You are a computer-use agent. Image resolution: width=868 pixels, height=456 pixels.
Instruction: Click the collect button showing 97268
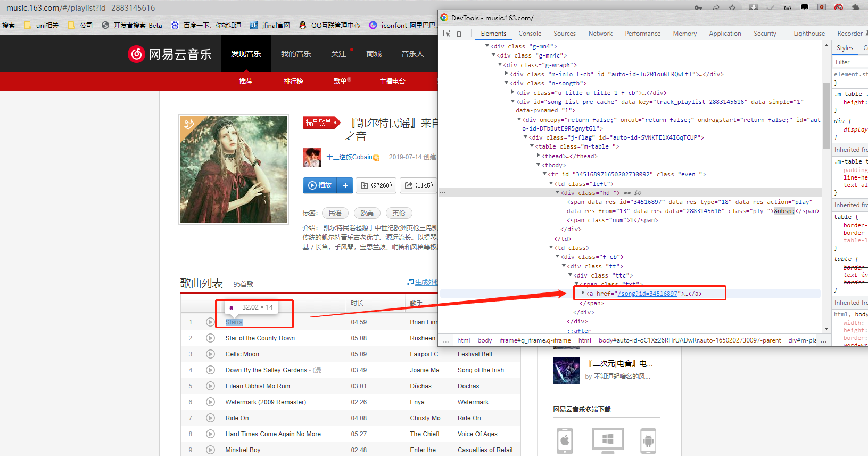(x=376, y=185)
